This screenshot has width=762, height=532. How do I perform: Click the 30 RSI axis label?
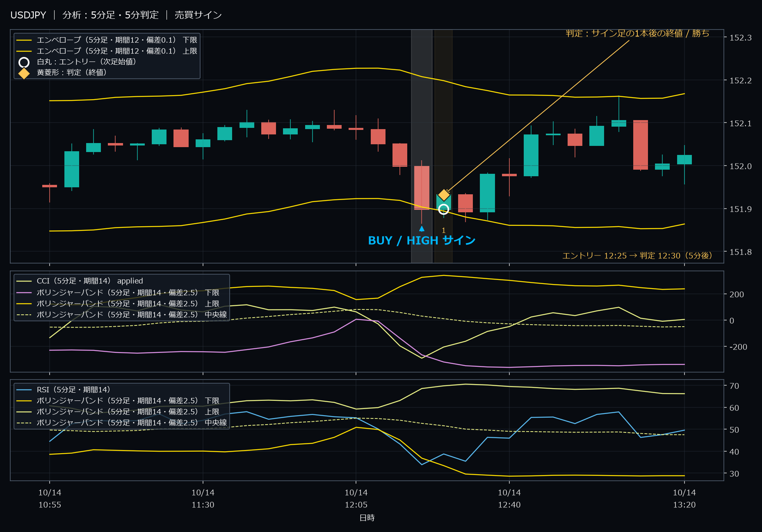point(734,473)
